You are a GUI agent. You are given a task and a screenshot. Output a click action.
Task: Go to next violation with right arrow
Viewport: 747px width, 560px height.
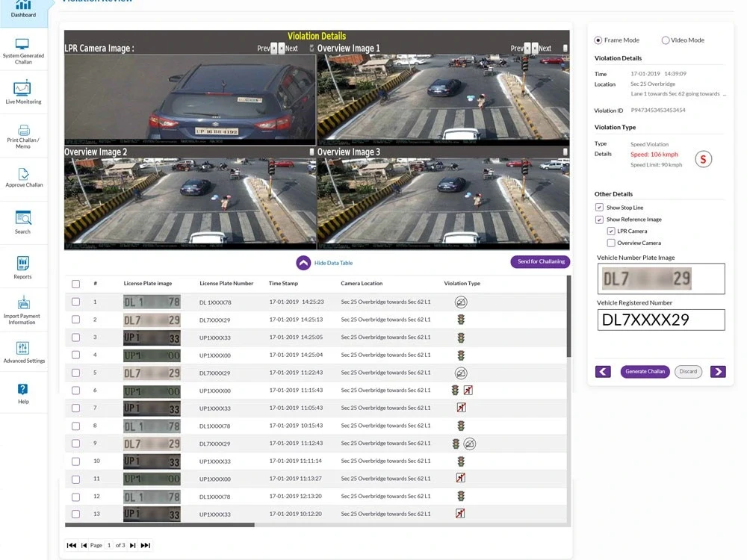718,371
